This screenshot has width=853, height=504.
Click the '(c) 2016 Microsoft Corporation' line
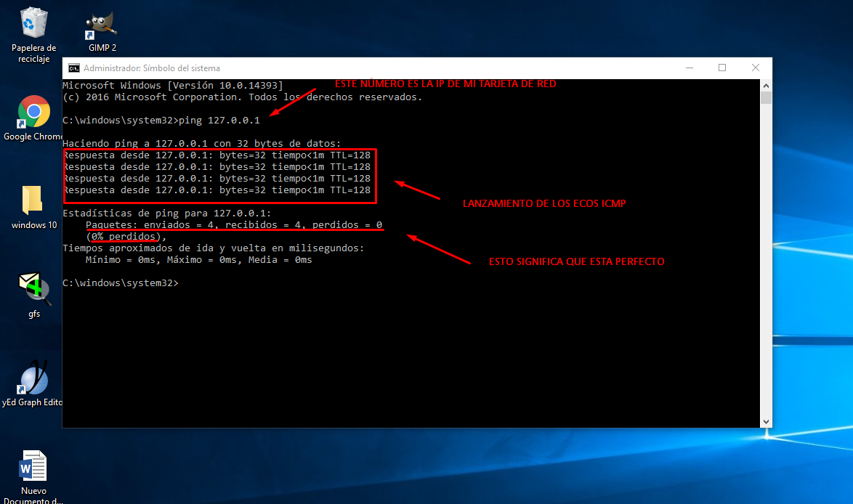point(243,97)
